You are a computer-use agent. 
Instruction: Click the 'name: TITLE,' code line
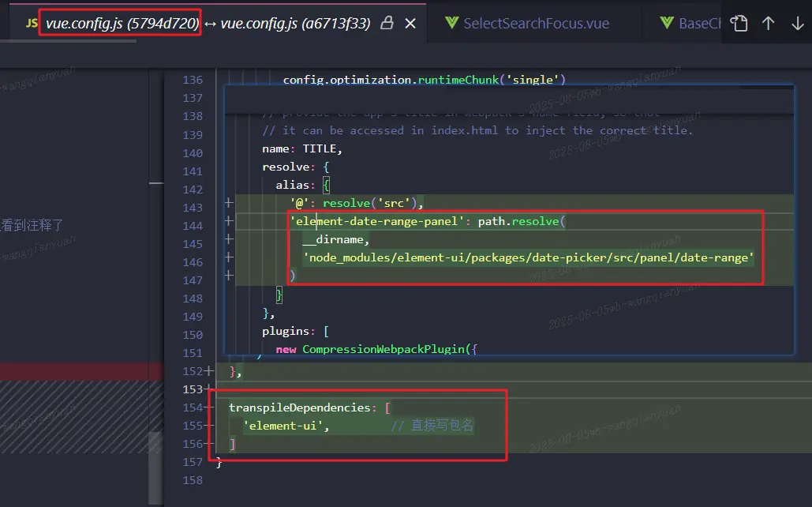pyautogui.click(x=302, y=148)
